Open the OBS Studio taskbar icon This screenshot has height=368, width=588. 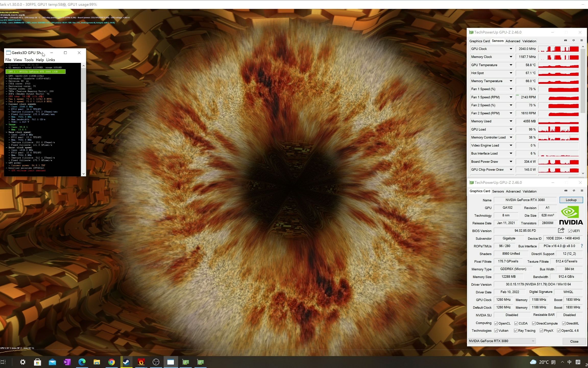[156, 362]
